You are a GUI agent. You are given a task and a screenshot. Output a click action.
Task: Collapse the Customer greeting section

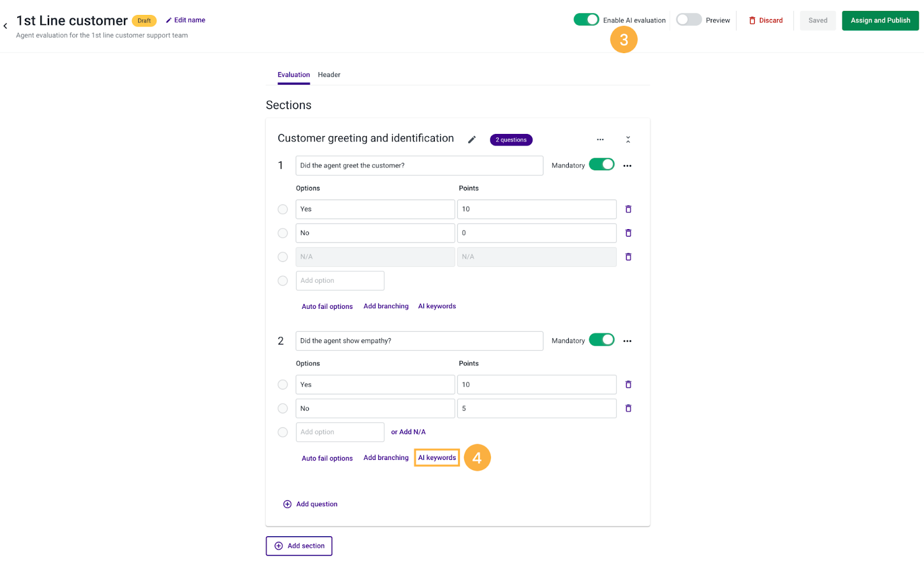[x=628, y=140]
